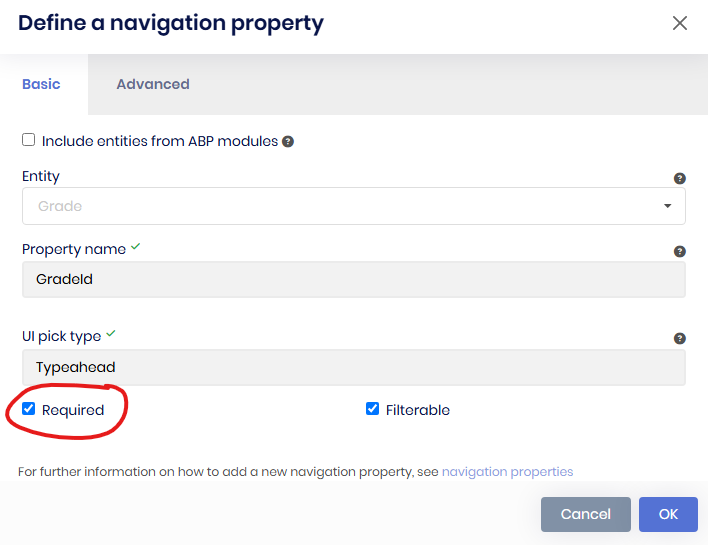
Task: Click the Property name help icon
Action: [x=679, y=252]
